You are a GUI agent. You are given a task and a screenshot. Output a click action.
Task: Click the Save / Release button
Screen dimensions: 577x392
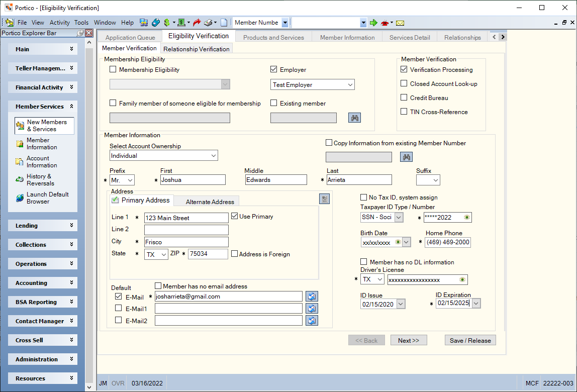(x=470, y=340)
